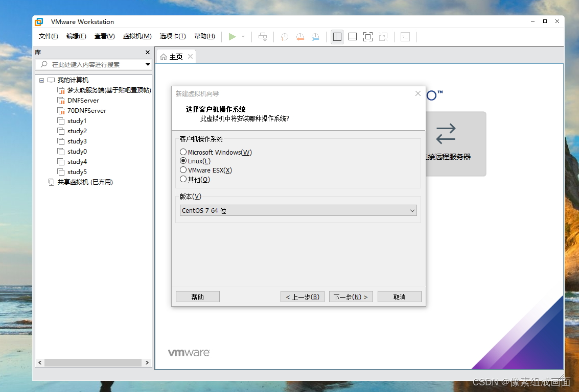Click the console view toolbar icon

(405, 37)
